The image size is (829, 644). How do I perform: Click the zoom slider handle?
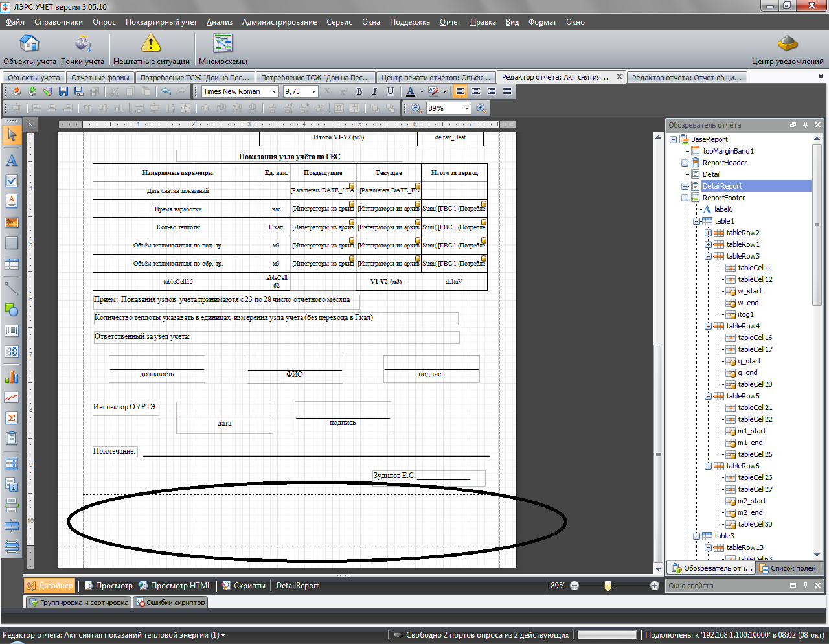(x=608, y=586)
